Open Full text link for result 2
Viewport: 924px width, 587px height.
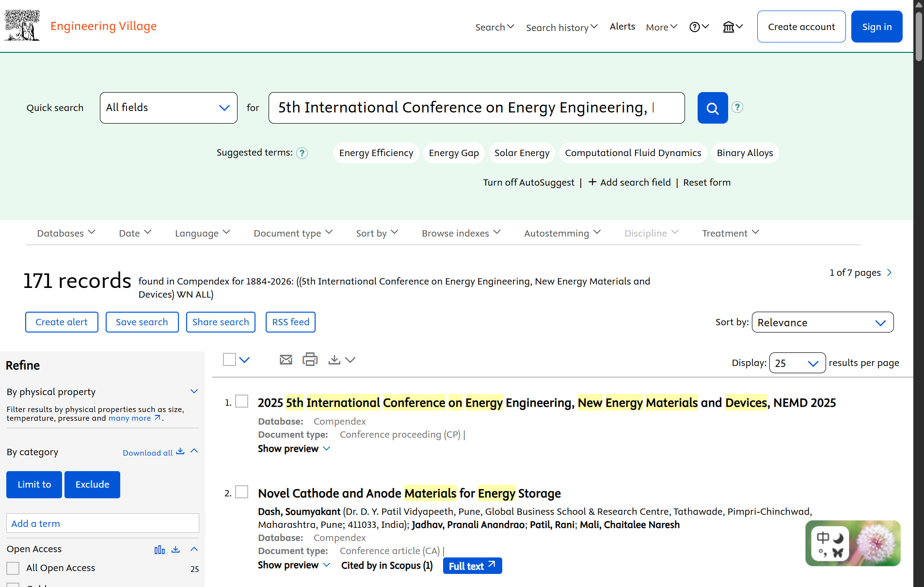pos(472,566)
